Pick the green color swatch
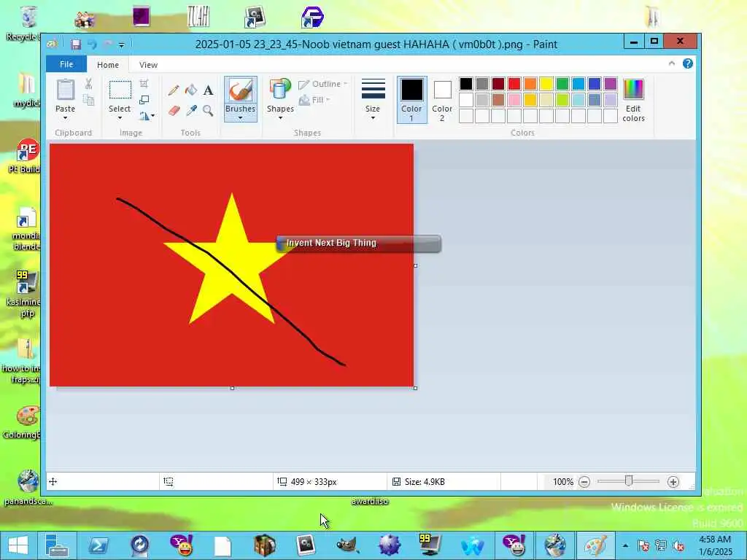 (562, 85)
